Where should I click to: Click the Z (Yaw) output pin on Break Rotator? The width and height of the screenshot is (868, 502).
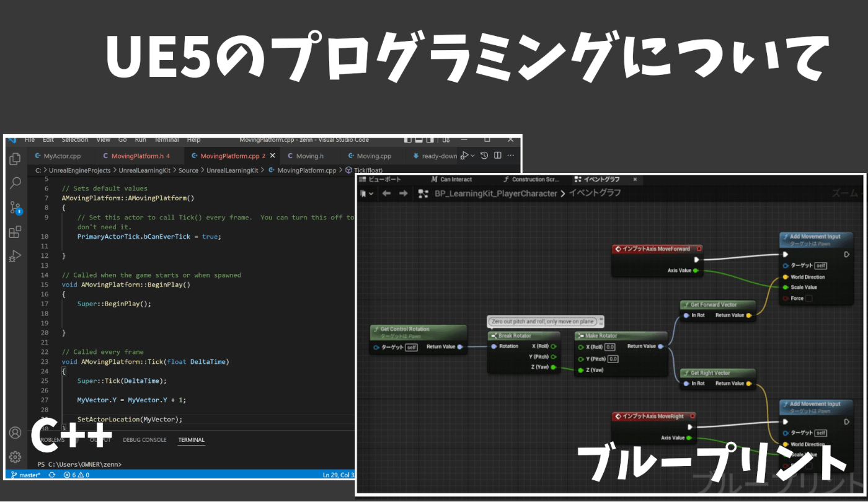coord(553,368)
